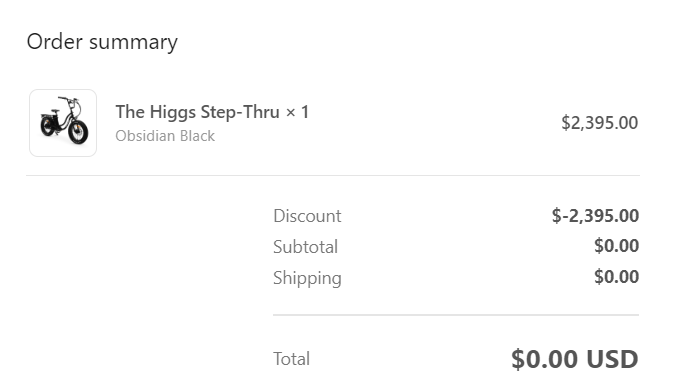The width and height of the screenshot is (693, 391).
Task: Click the bike's front wheel in thumbnail
Action: click(x=78, y=132)
